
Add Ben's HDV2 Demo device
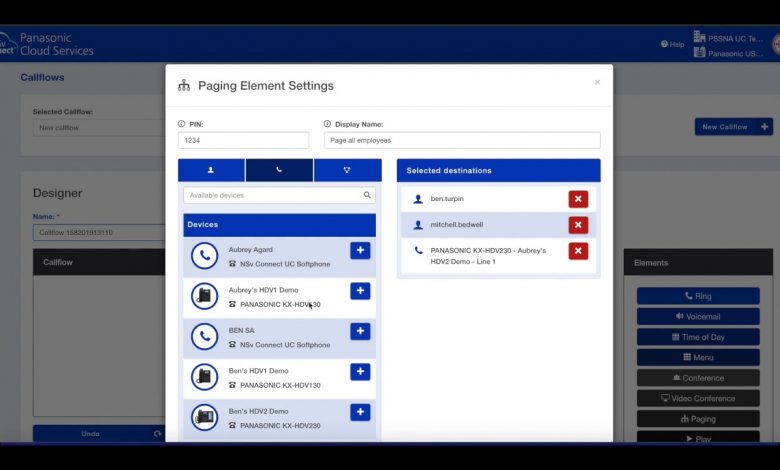pos(360,412)
